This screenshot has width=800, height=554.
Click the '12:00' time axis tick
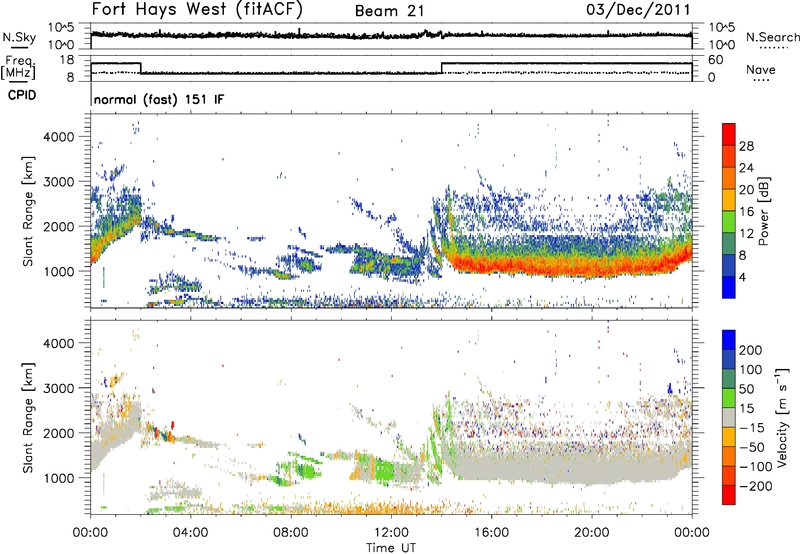point(391,533)
